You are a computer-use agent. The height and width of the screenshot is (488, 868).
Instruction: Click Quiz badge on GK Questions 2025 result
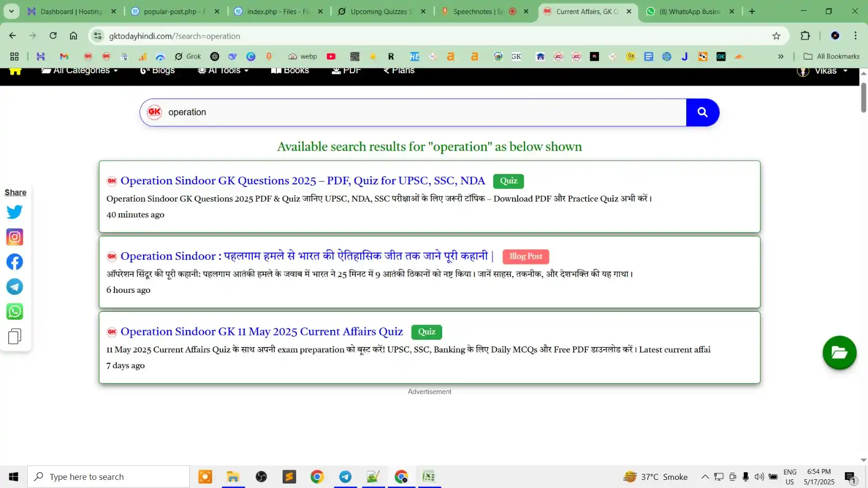[508, 181]
